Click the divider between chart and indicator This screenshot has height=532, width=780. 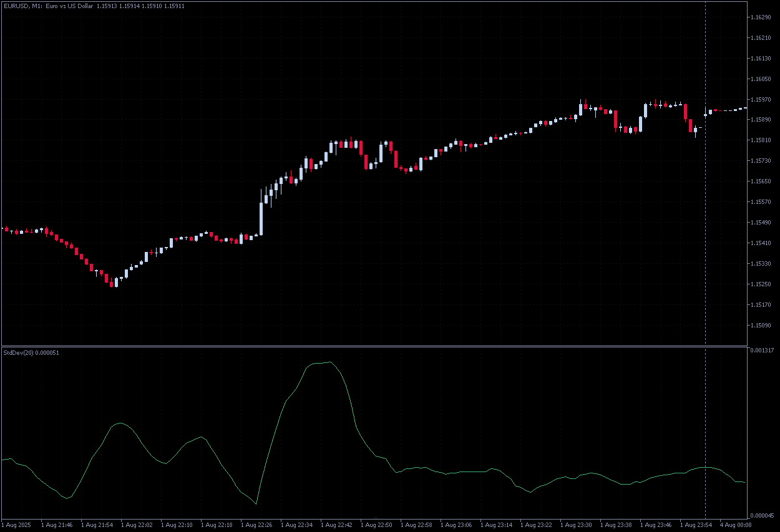click(374, 346)
